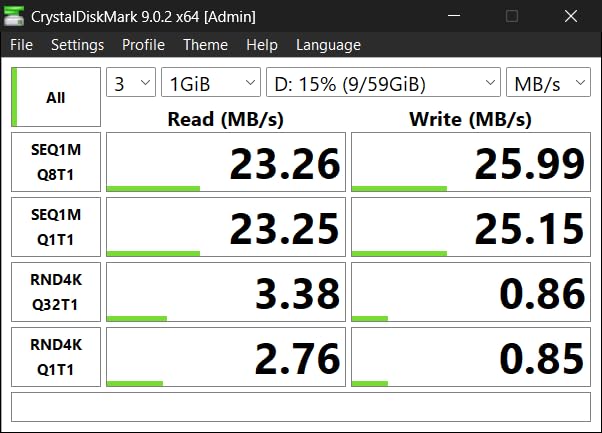The width and height of the screenshot is (602, 433).
Task: Open the Theme menu
Action: pos(205,45)
